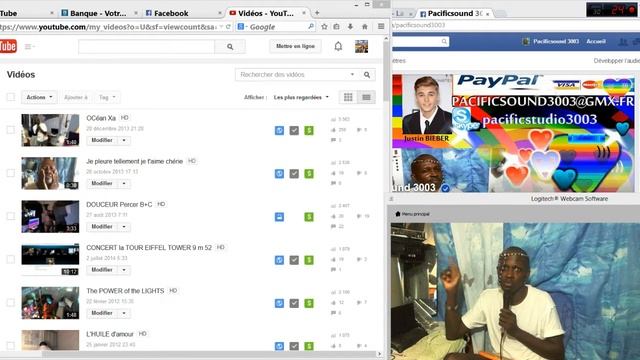Click grey check icon for OCéan Xa
The height and width of the screenshot is (360, 640).
294,130
